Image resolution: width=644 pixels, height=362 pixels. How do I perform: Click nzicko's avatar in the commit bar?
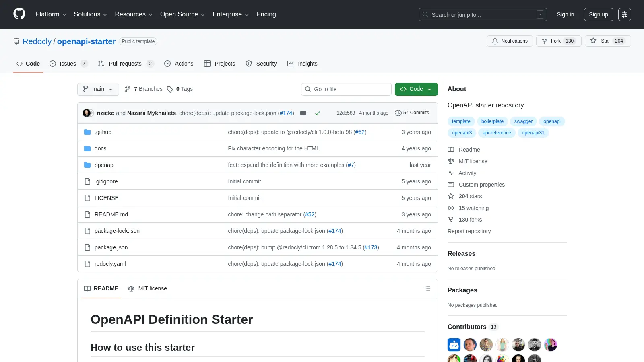point(87,113)
